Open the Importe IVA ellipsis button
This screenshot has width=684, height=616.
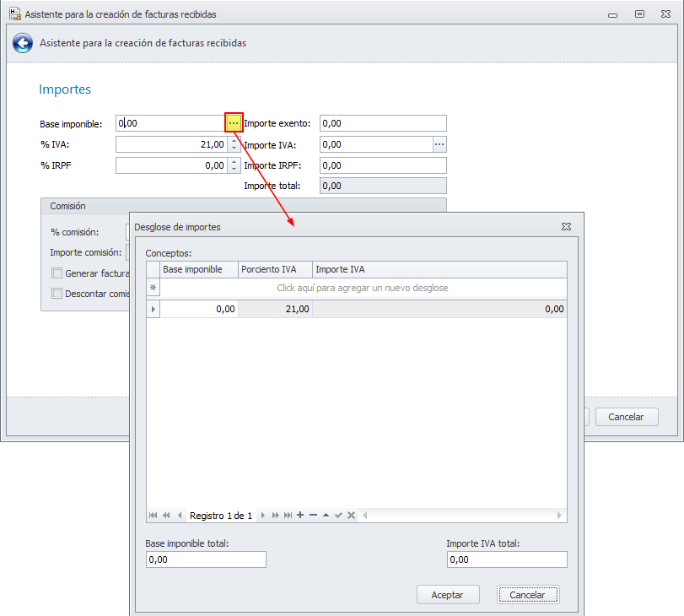pos(439,144)
